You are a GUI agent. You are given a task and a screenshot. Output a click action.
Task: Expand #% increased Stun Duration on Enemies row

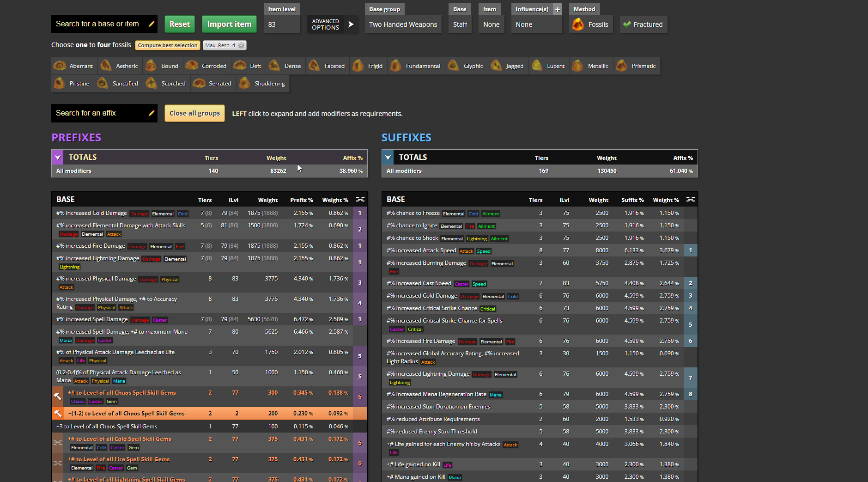(540, 407)
